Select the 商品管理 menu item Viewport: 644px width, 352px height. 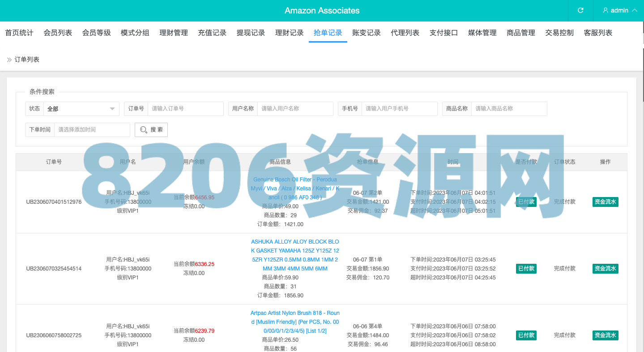(520, 33)
